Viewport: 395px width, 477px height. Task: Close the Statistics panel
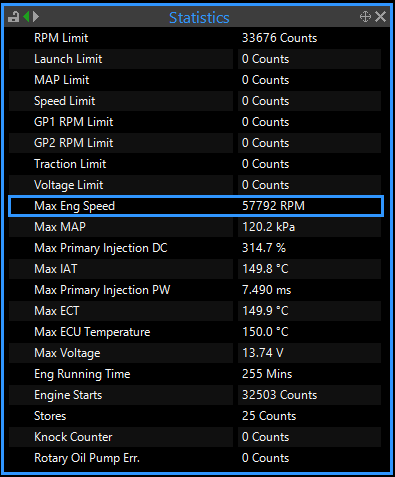[380, 16]
